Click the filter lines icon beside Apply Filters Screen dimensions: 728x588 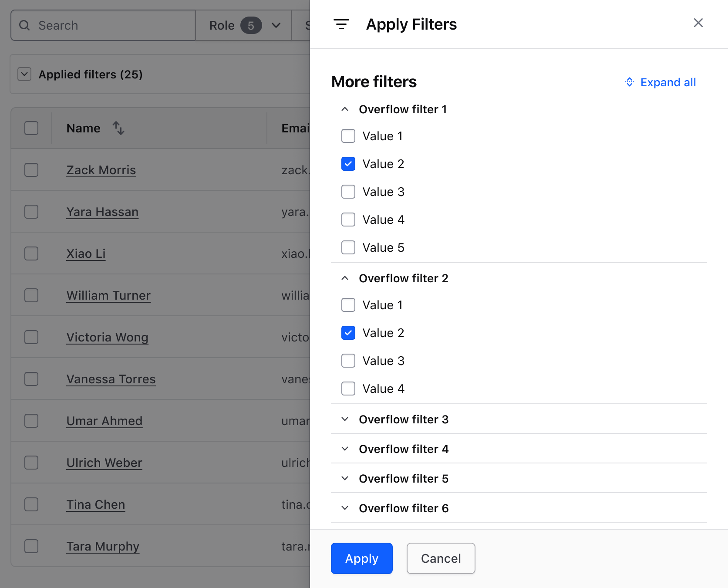pyautogui.click(x=341, y=24)
